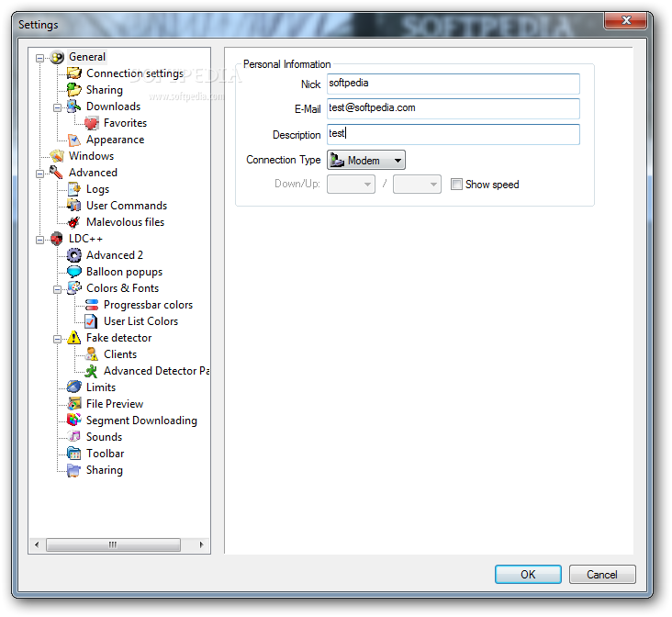
Task: Select Connection settings page
Action: coord(135,73)
